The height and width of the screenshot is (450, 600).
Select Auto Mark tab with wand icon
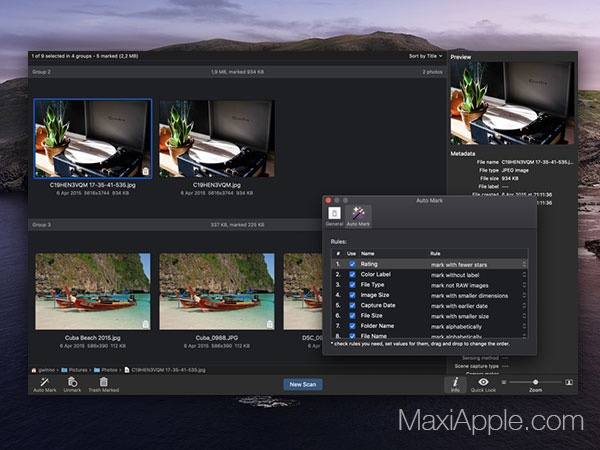pyautogui.click(x=359, y=217)
